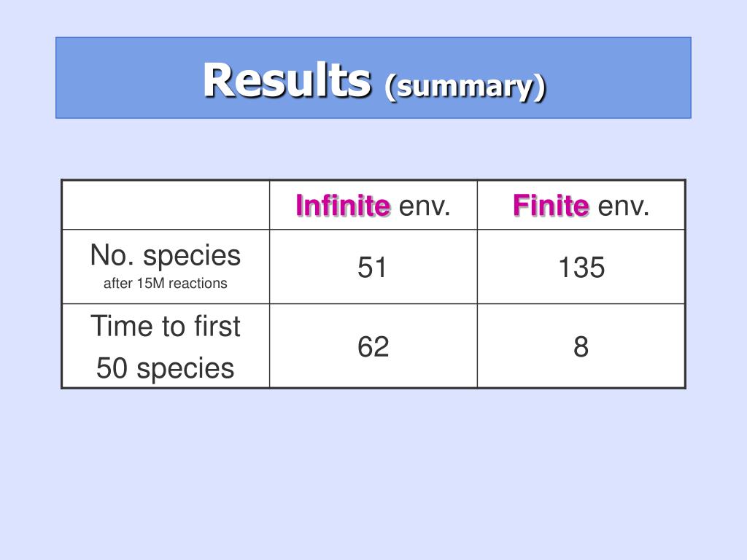747x560 pixels.
Task: Select the cell with value 135
Action: [581, 267]
